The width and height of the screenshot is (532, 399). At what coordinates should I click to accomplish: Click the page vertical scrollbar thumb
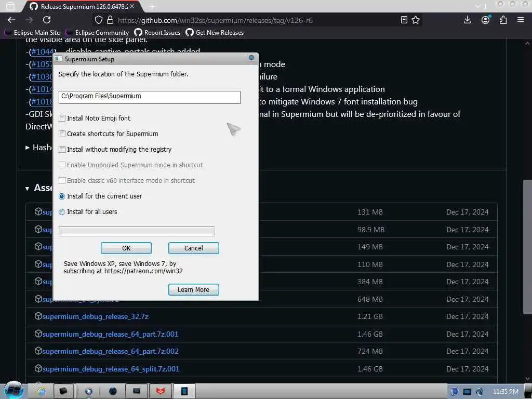(x=527, y=247)
